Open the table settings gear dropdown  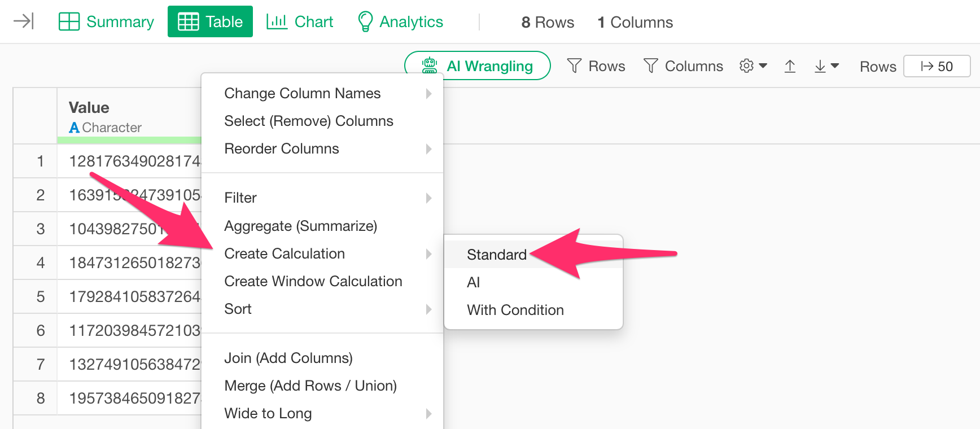click(753, 66)
